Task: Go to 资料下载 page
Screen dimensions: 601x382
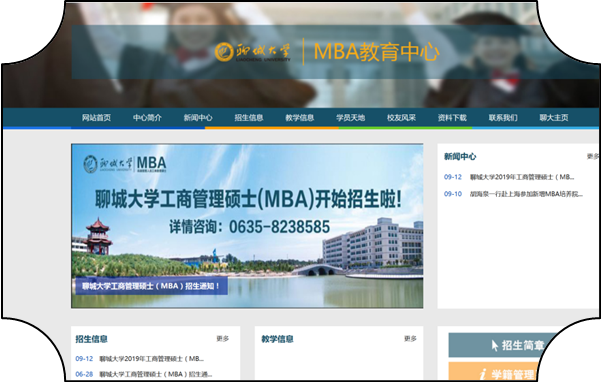Action: click(452, 118)
